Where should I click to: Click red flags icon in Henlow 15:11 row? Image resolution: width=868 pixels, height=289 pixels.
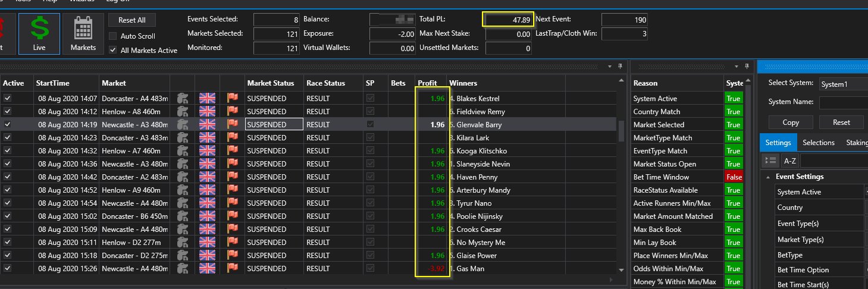(x=232, y=243)
